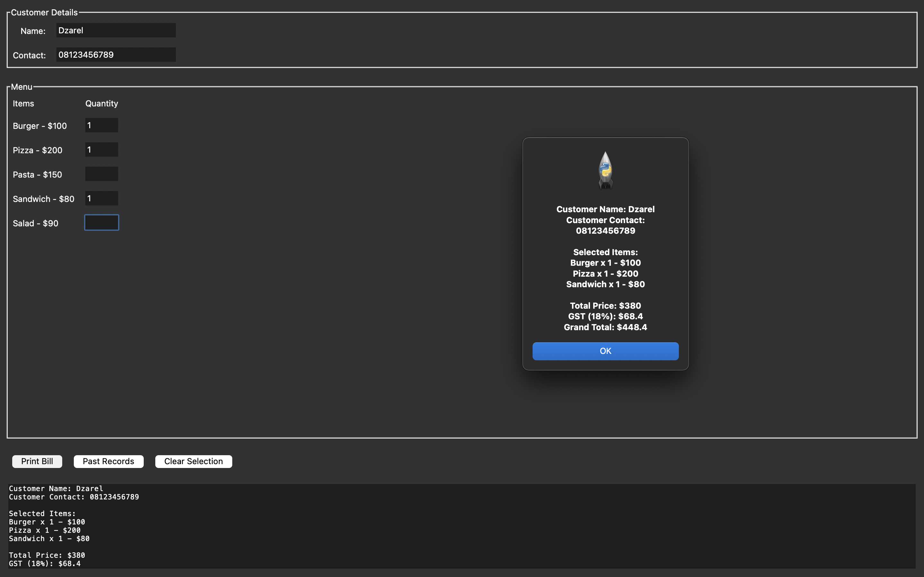This screenshot has height=577, width=924.
Task: Click the Customer Details group title
Action: [44, 13]
